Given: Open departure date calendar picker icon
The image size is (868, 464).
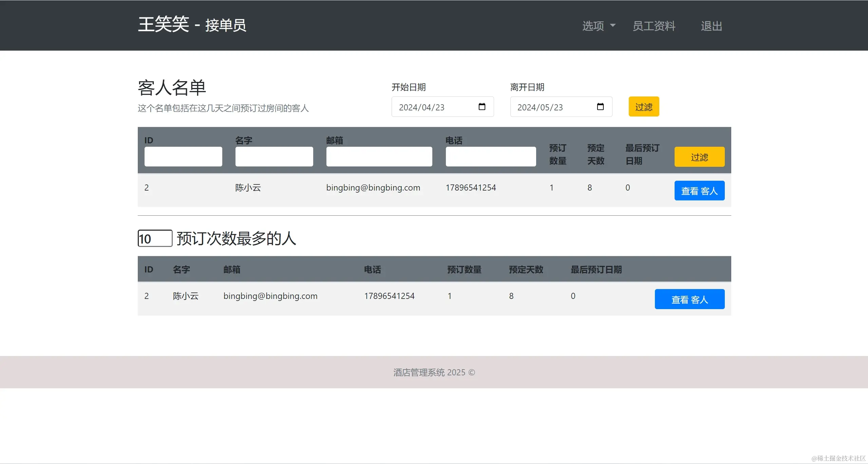Looking at the screenshot, I should [x=600, y=107].
